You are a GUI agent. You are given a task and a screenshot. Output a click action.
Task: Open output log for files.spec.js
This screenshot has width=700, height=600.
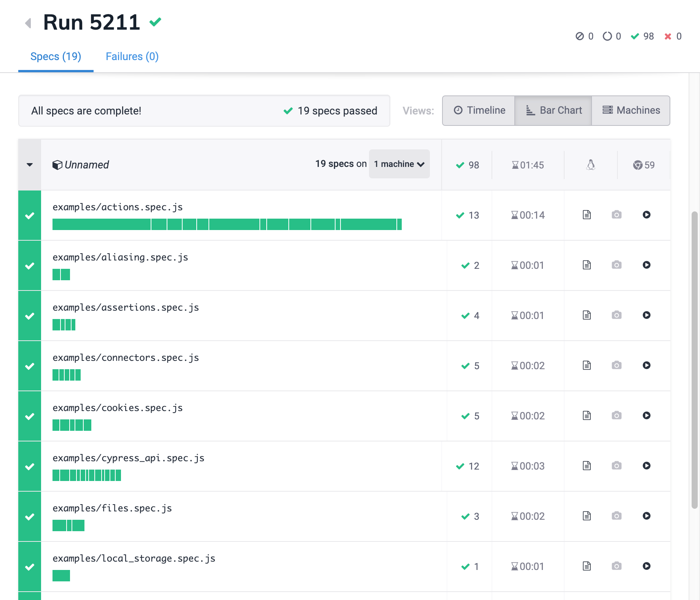[587, 516]
